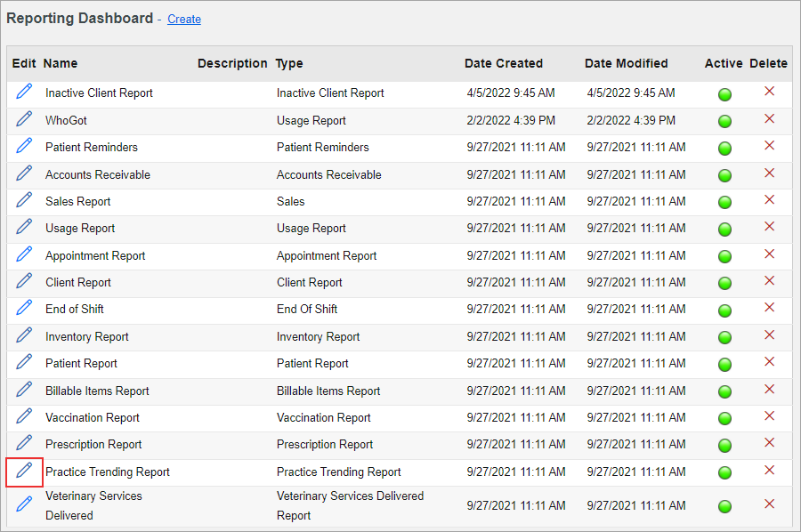
Task: Delete the Patient Reminders report
Action: (x=769, y=146)
